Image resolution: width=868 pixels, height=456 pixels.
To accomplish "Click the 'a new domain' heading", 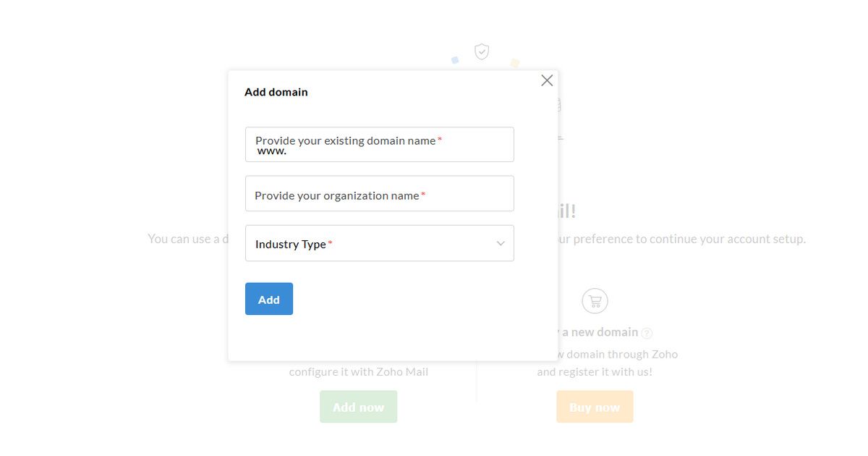I will (x=600, y=332).
